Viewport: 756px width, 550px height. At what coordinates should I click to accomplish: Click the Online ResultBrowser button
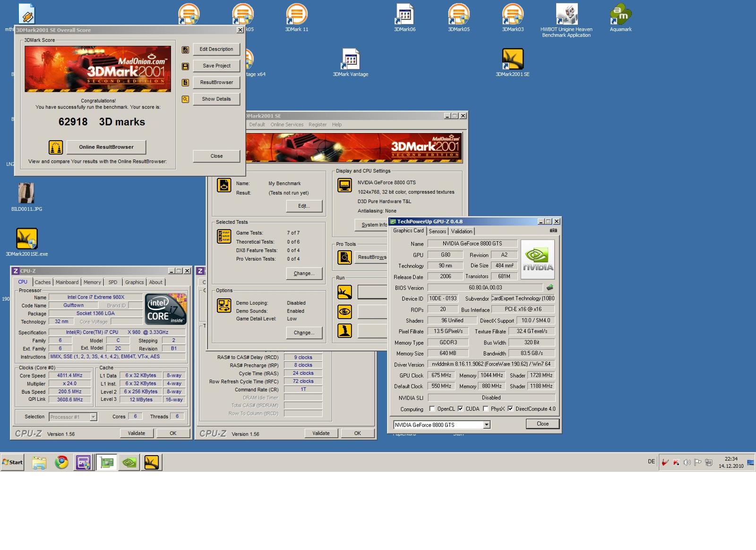tap(106, 147)
